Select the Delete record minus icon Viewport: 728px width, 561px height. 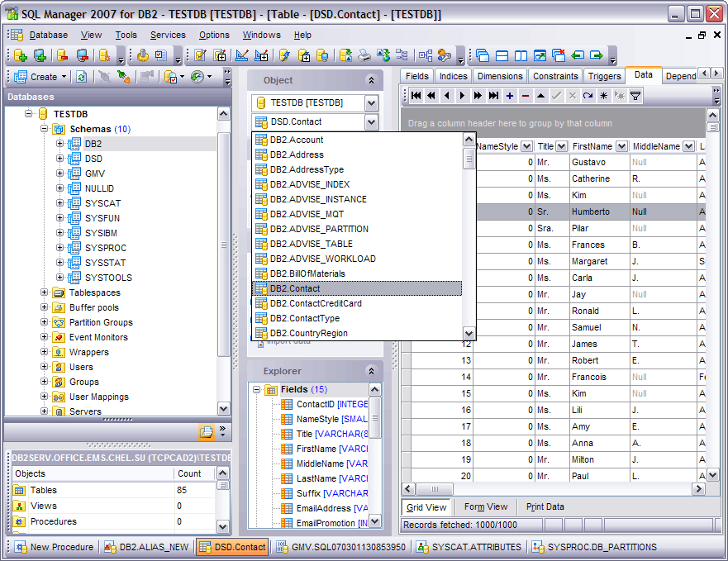tap(526, 96)
